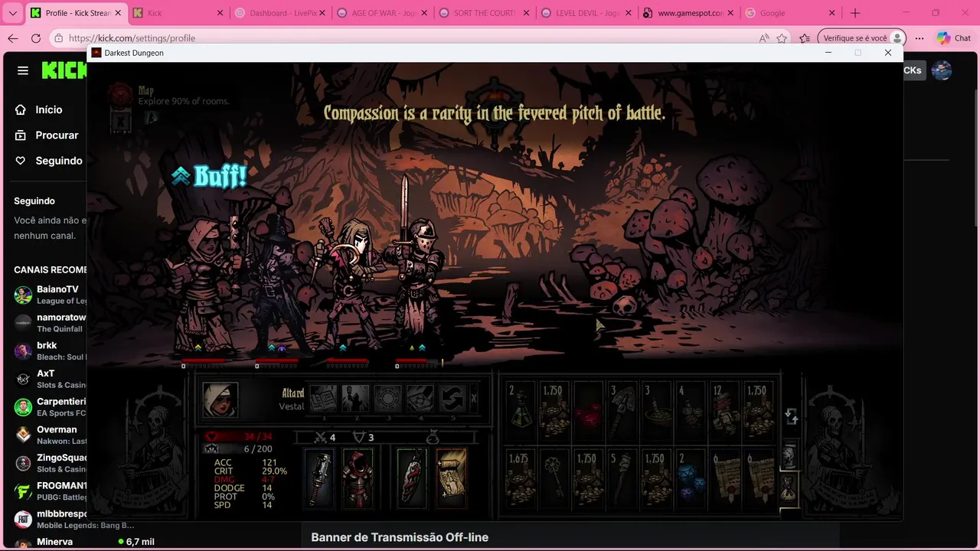The image size is (980, 551).
Task: Use the flask item with quantity 2
Action: tap(521, 411)
